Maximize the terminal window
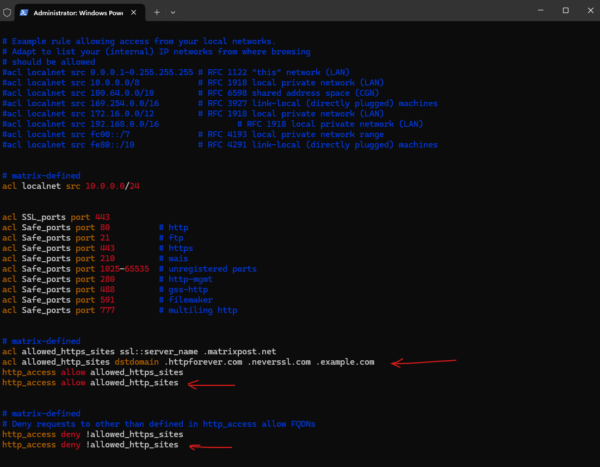Screen dimensions: 600x467 coord(566,11)
